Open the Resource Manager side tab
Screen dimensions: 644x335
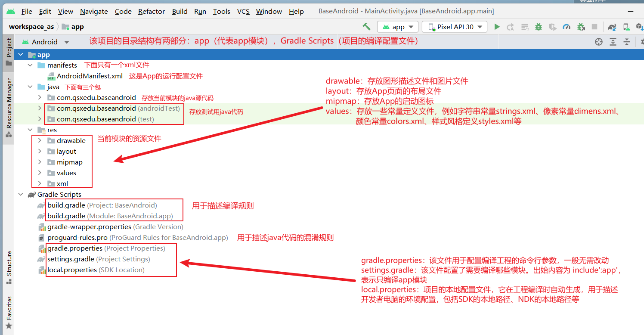(x=9, y=108)
